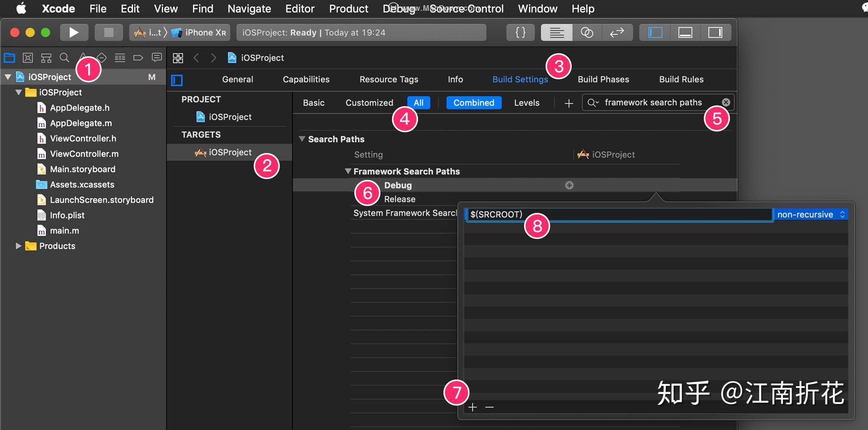Open the Find navigator magnifier
This screenshot has width=868, height=430.
[x=64, y=58]
